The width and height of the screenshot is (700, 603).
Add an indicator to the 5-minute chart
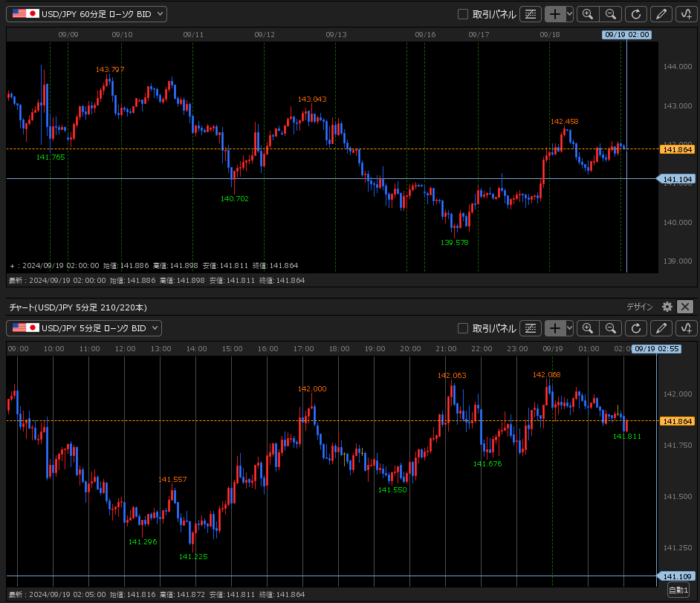(x=686, y=328)
